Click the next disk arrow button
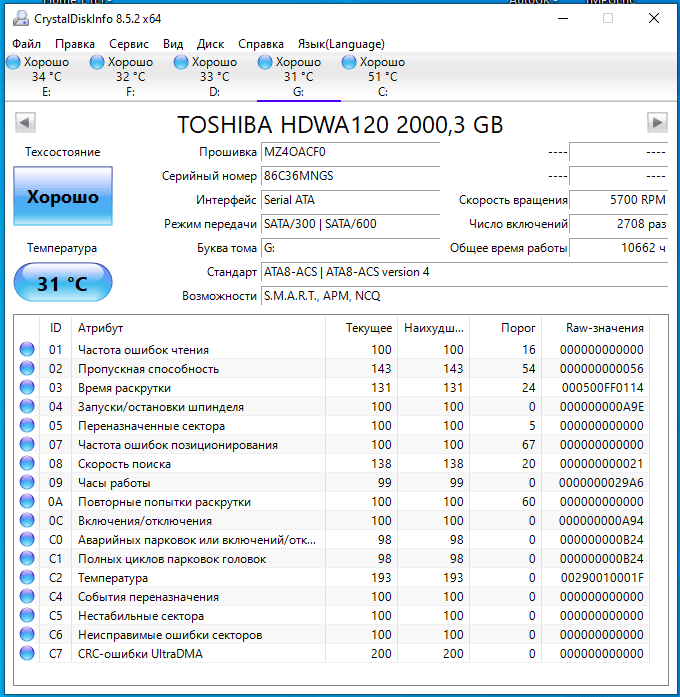Viewport: 680px width, 697px height. (x=657, y=122)
